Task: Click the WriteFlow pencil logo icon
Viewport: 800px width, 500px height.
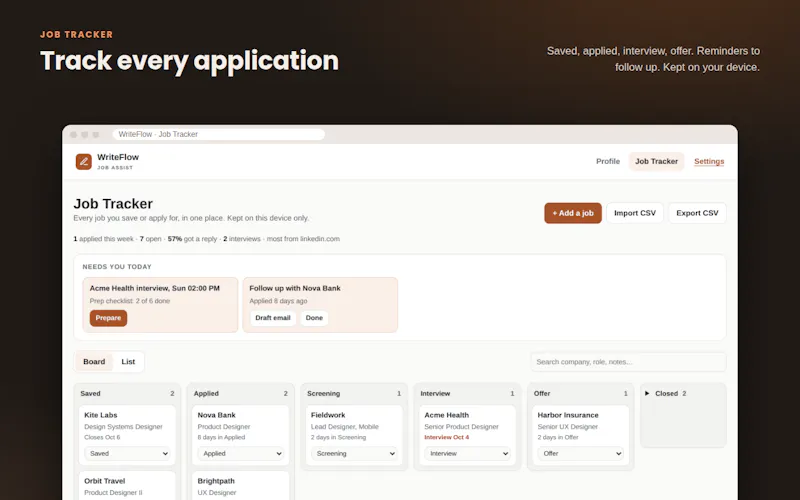Action: 84,162
